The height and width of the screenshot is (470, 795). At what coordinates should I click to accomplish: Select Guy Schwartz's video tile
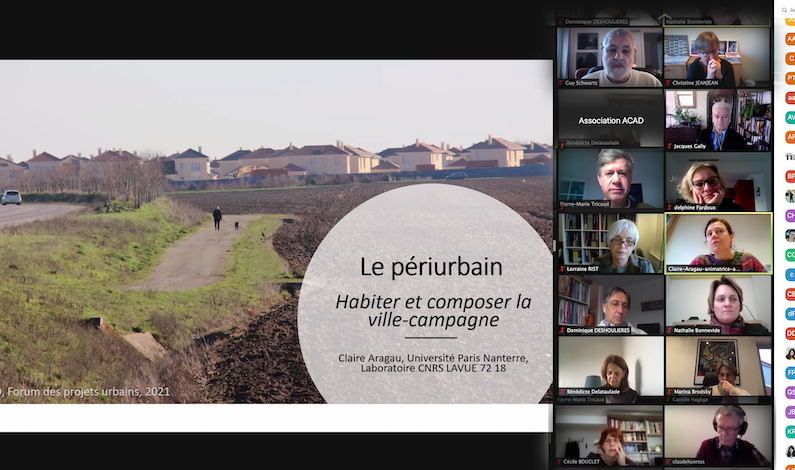(610, 57)
